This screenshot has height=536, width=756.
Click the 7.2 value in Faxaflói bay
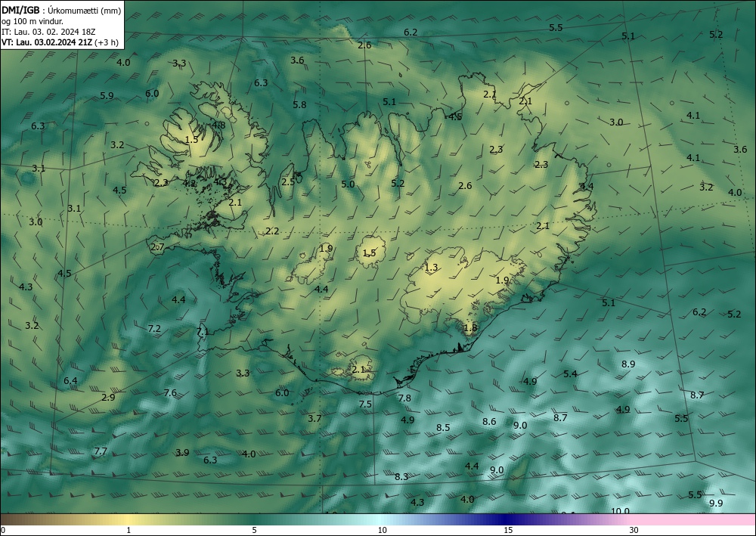coord(153,329)
